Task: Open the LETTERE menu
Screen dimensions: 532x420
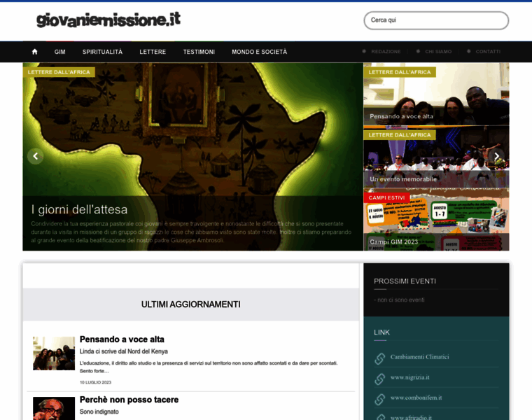Action: 153,52
